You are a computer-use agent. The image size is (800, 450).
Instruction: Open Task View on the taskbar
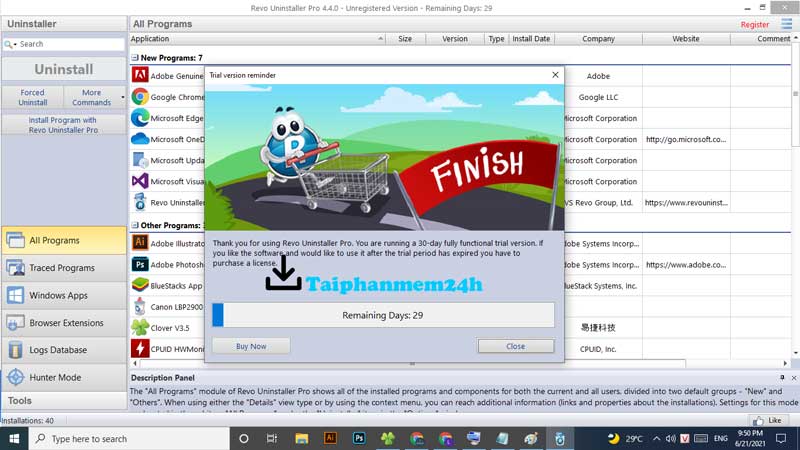pyautogui.click(x=272, y=438)
